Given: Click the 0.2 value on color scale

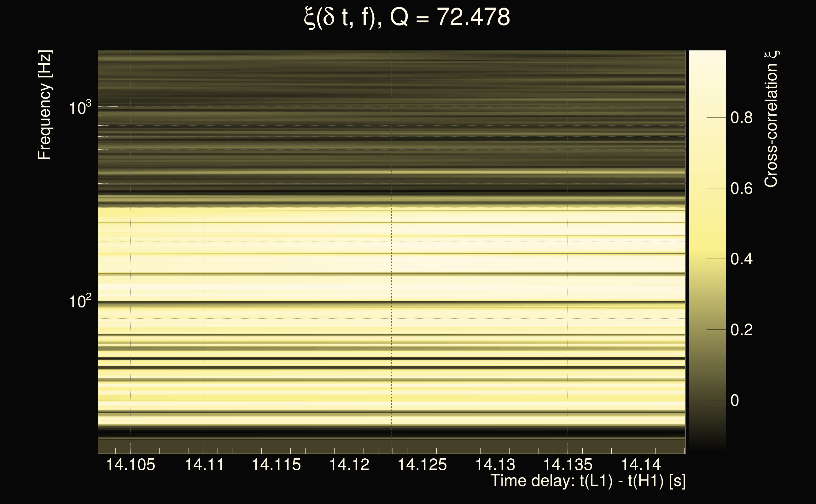Looking at the screenshot, I should pyautogui.click(x=741, y=330).
